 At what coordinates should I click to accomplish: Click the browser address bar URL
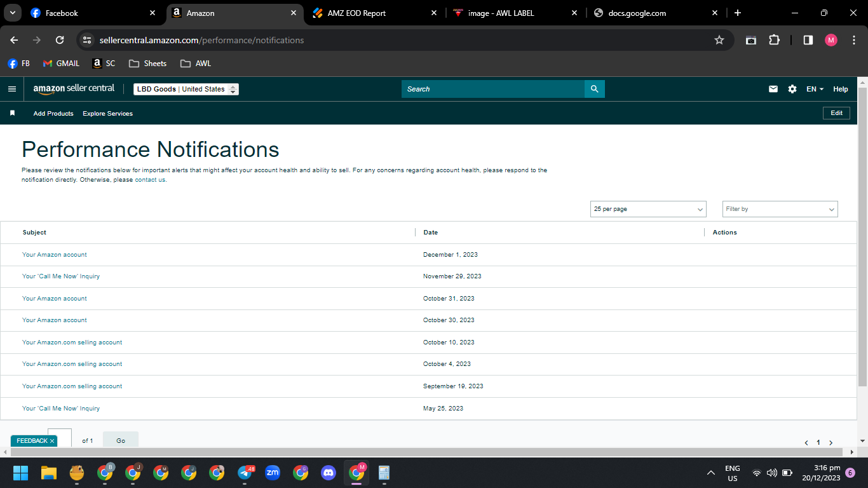click(201, 40)
